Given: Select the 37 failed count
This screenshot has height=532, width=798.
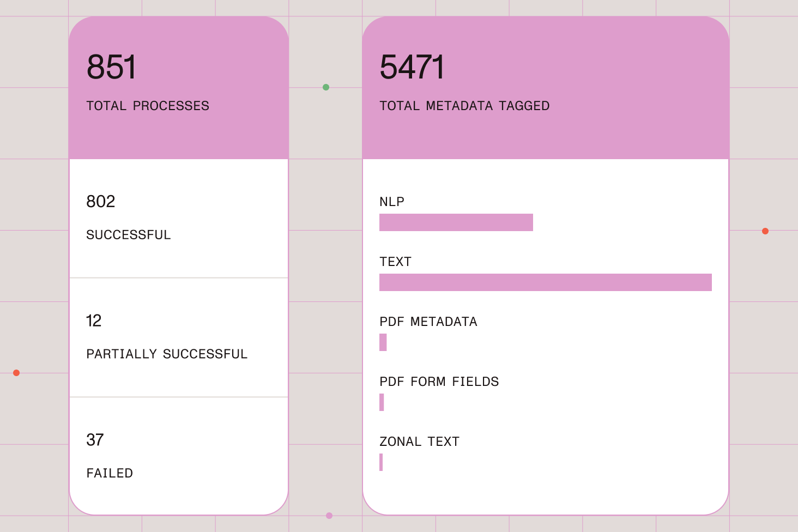Looking at the screenshot, I should [95, 440].
